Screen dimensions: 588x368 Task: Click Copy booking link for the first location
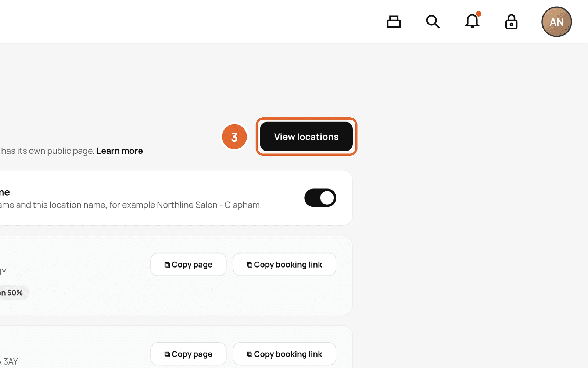coord(284,264)
